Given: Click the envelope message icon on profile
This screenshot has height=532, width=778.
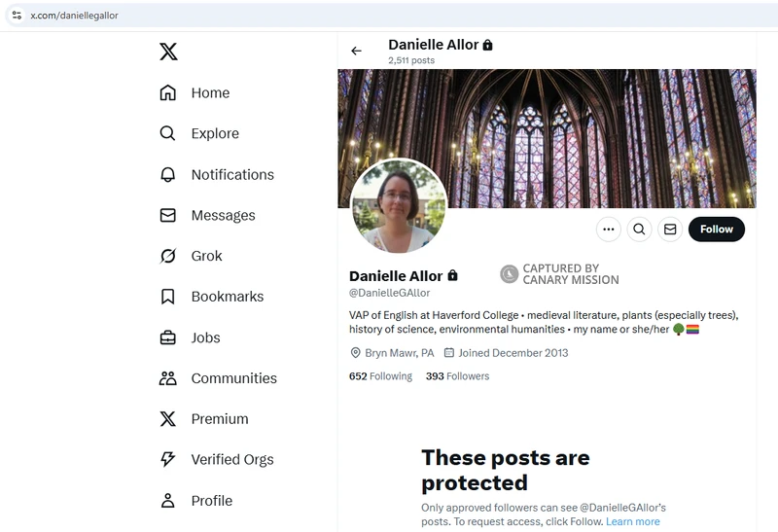Looking at the screenshot, I should 669,230.
